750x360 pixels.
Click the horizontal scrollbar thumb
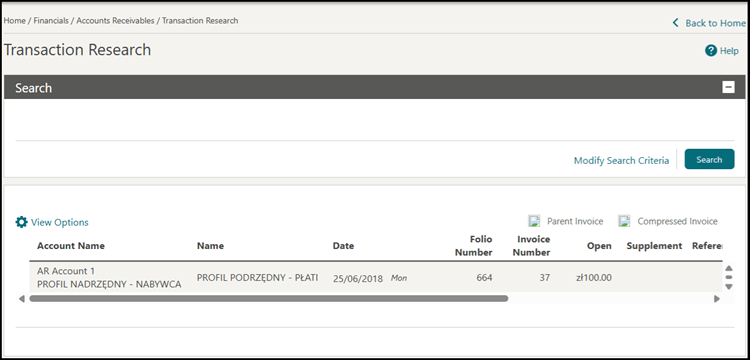tap(268, 298)
